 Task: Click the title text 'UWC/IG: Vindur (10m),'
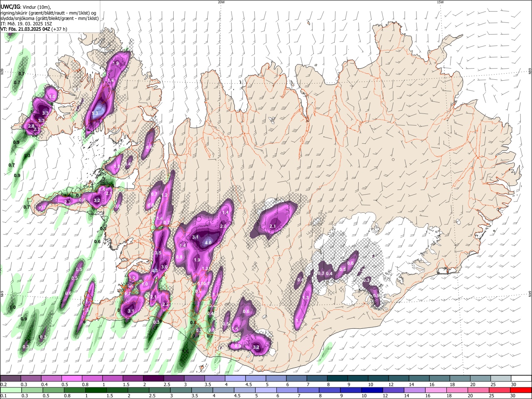(26, 7)
